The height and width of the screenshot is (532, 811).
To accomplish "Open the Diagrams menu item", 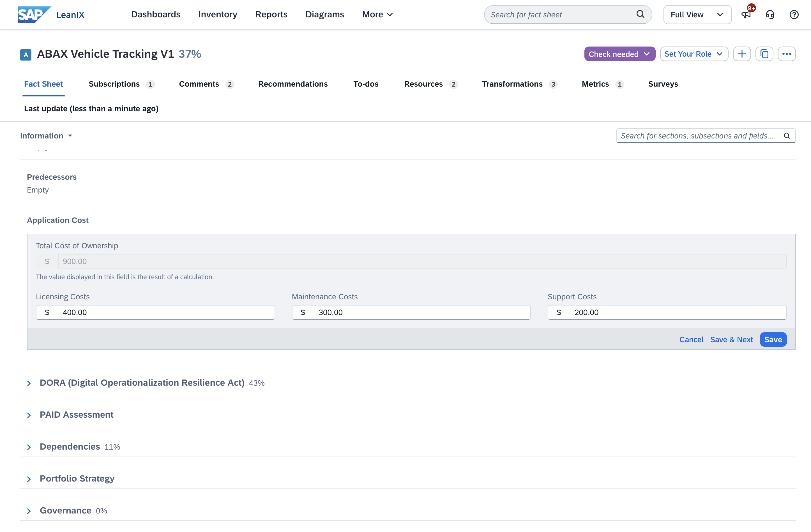I will click(x=325, y=14).
